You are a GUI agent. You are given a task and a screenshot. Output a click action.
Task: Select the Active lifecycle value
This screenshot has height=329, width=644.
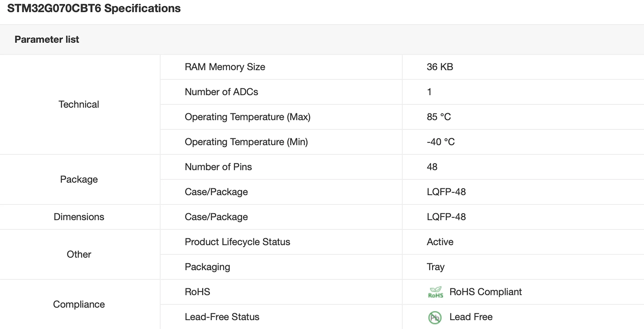click(440, 242)
